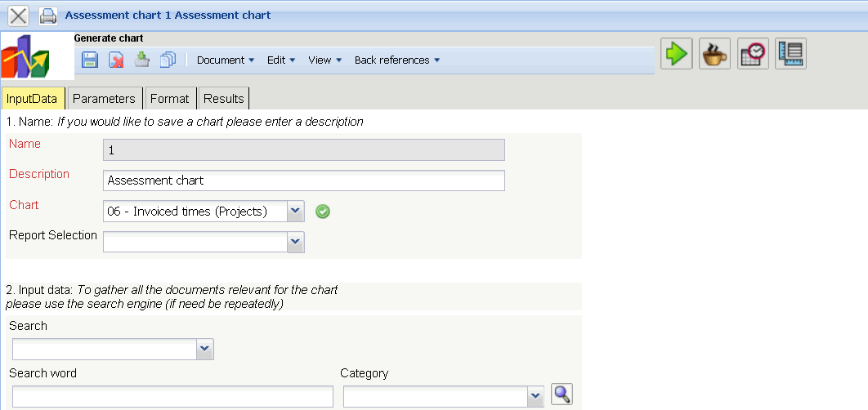Focus the Search word input field

(172, 396)
